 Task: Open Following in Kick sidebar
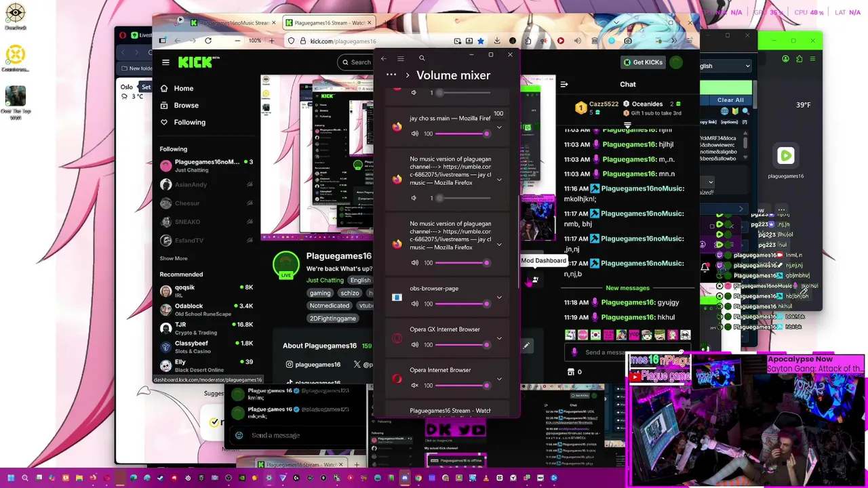pos(183,122)
